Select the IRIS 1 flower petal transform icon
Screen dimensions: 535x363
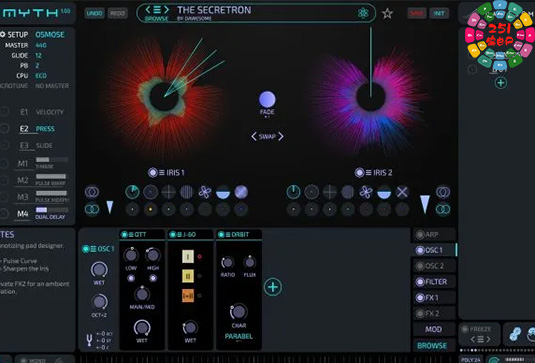tap(205, 192)
